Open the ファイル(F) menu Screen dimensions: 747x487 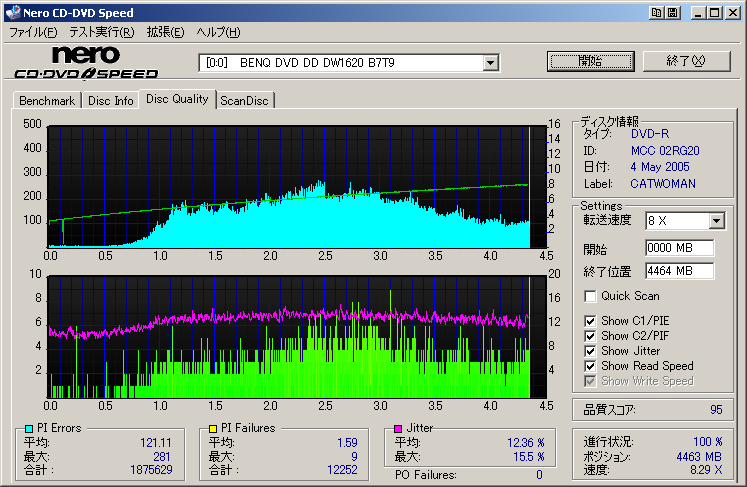[33, 32]
